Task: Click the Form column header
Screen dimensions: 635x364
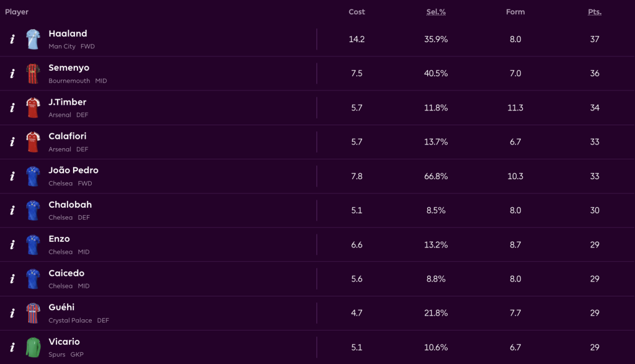Action: [515, 12]
